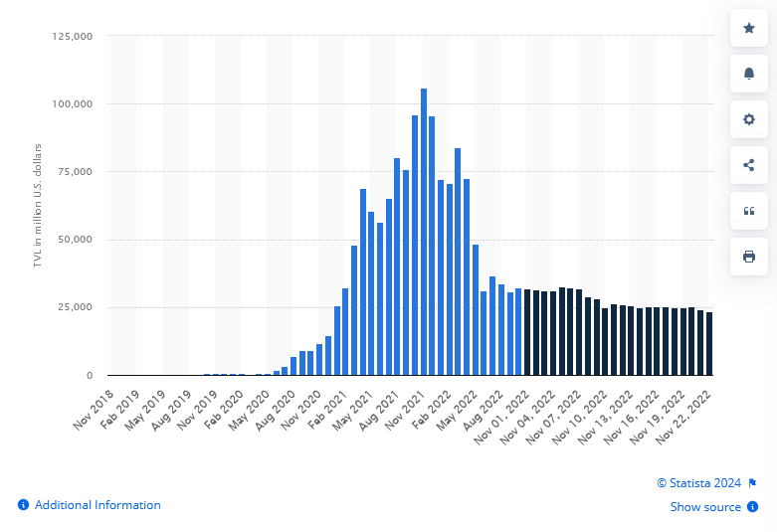Viewport: 777px width, 532px height.
Task: Click the Nov 01, 2022 x-axis label
Action: pos(501,418)
